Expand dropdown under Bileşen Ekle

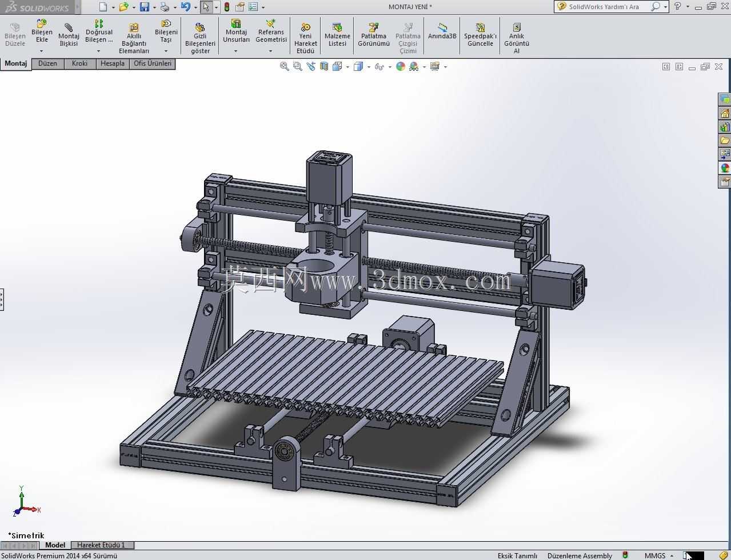[42, 51]
